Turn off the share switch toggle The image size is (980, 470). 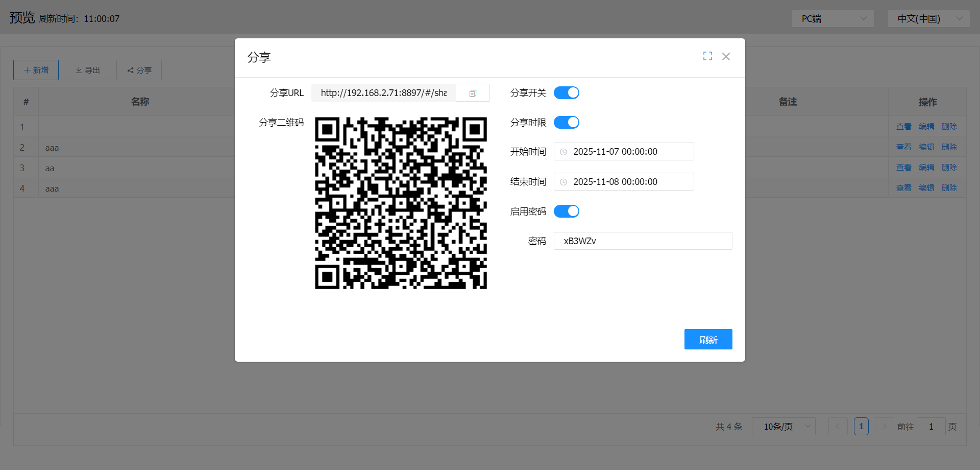pos(567,93)
